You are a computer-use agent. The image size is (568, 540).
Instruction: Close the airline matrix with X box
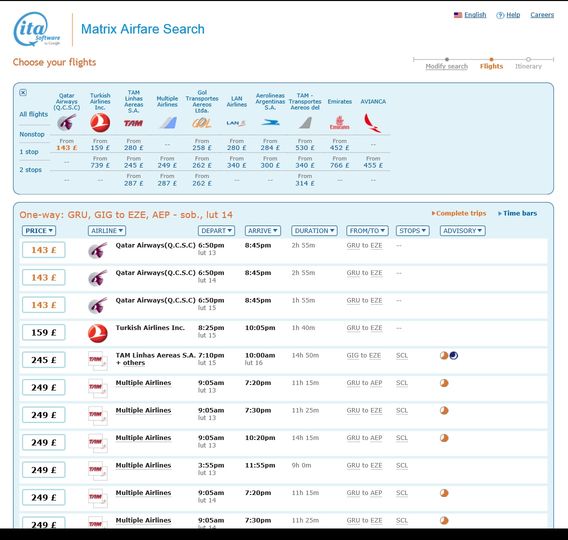click(x=23, y=93)
